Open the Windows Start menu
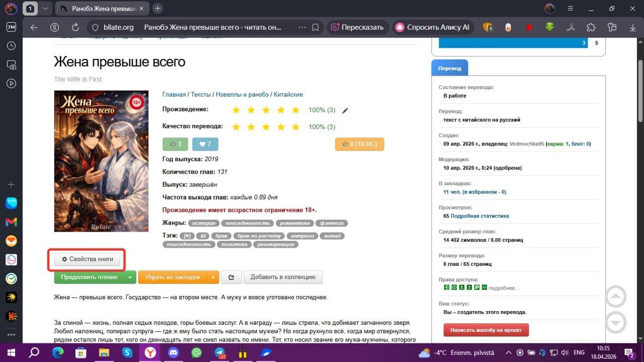The image size is (644, 362). (x=11, y=352)
